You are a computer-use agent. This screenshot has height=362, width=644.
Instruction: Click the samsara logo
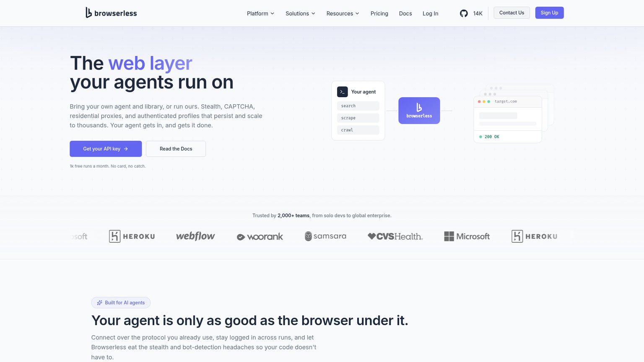coord(325,236)
